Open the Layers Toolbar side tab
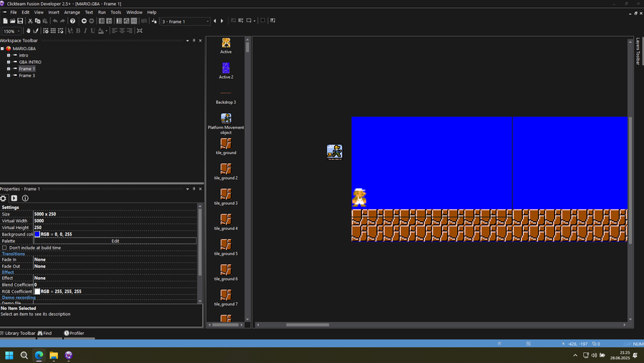 (638, 52)
